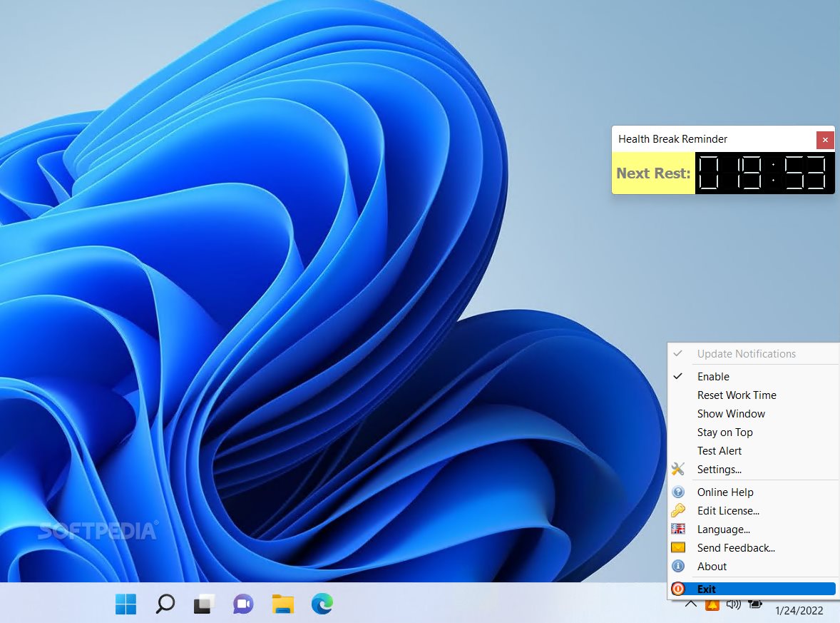Open the Windows Start menu
The width and height of the screenshot is (840, 623).
pyautogui.click(x=126, y=604)
